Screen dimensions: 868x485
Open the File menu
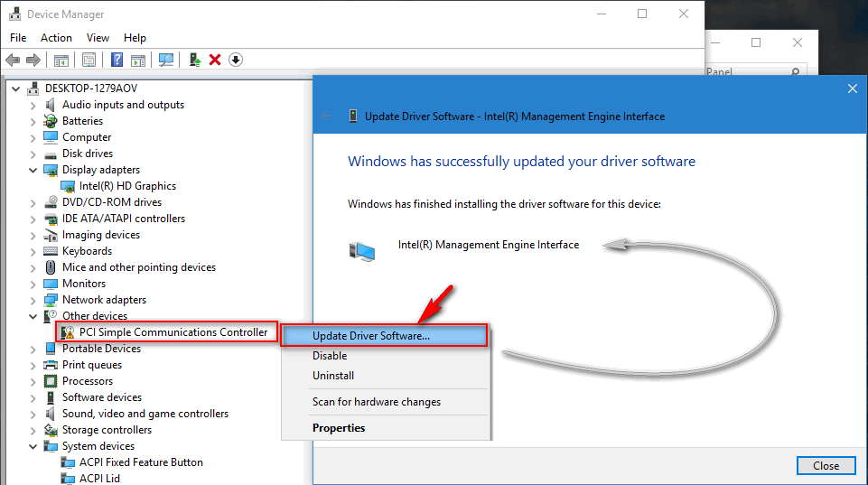pyautogui.click(x=18, y=38)
